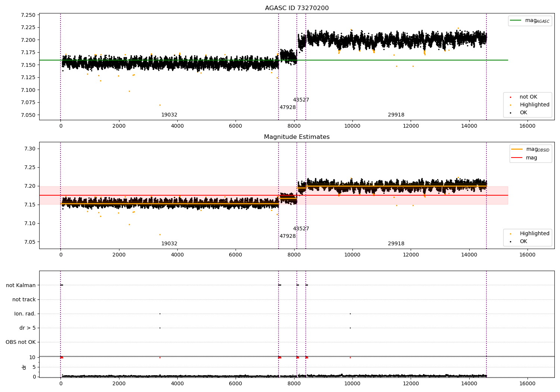Click the dr axis tick label 5
The height and width of the screenshot is (392, 560).
point(34,367)
